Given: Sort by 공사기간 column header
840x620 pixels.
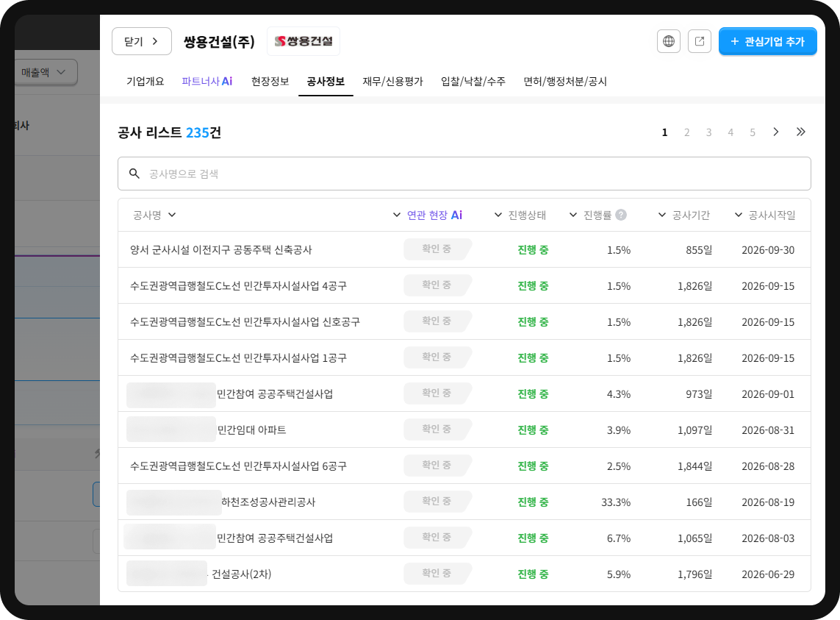Looking at the screenshot, I should click(683, 215).
